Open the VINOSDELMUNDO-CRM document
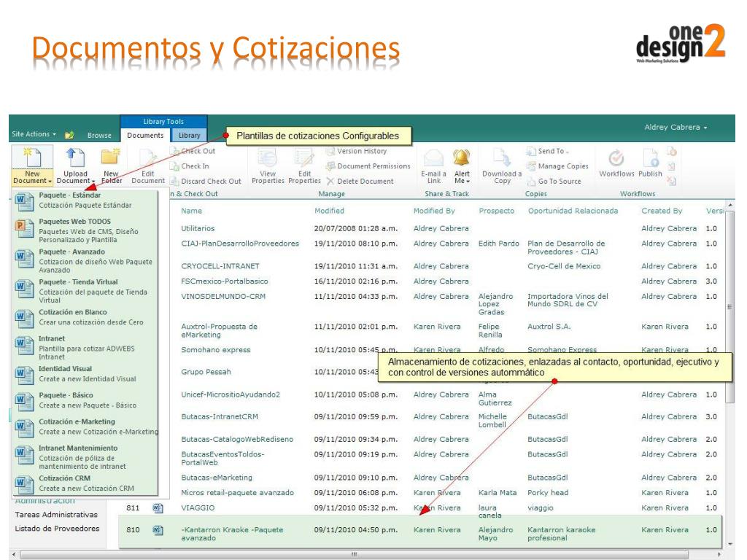The image size is (747, 560). [x=223, y=296]
